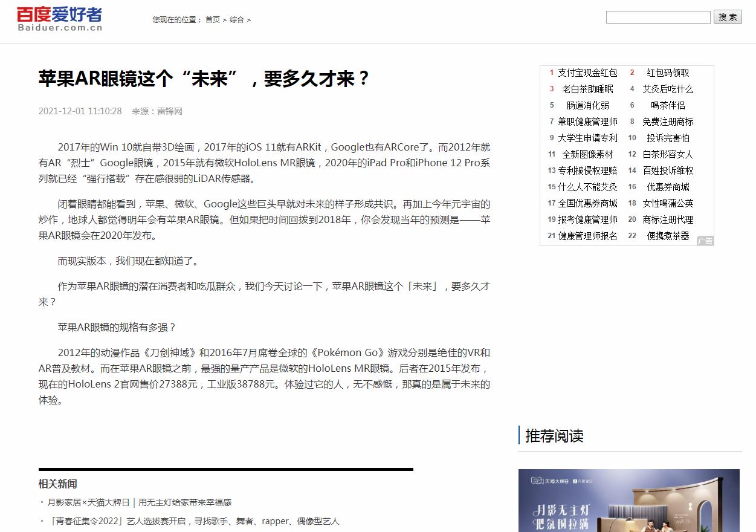Open the 全新图像素材 ad link
This screenshot has height=532, width=756.
point(587,154)
